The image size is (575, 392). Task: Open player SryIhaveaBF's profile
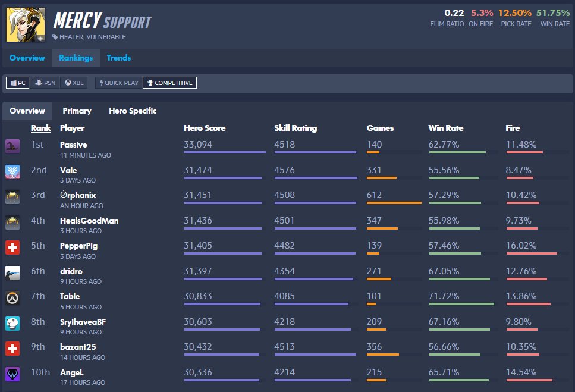coord(83,322)
